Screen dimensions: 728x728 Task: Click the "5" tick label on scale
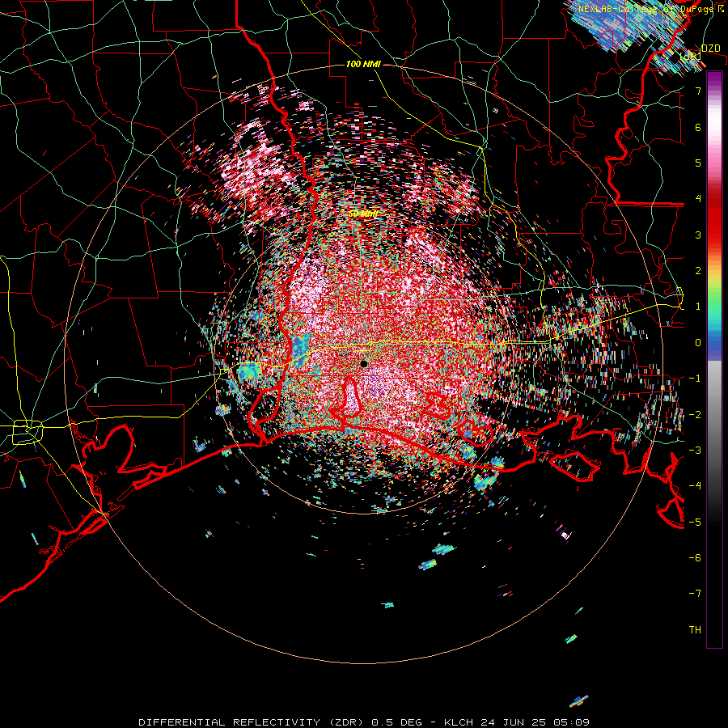coord(698,163)
